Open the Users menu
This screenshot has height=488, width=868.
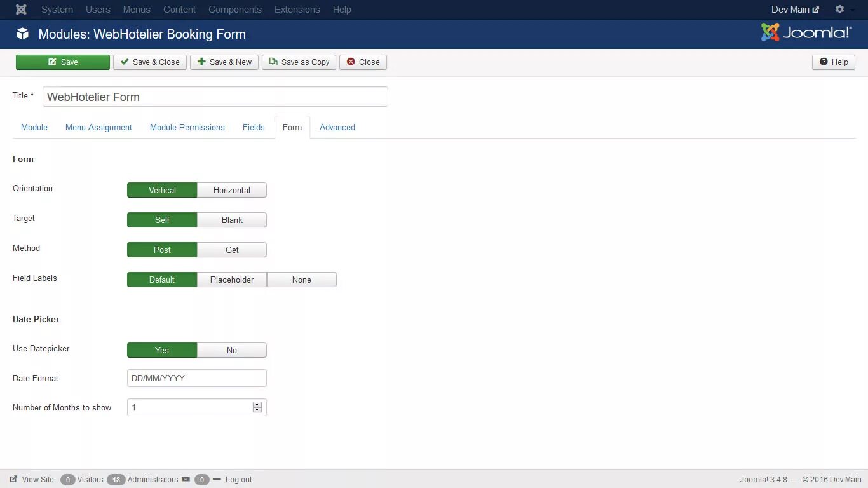coord(98,10)
